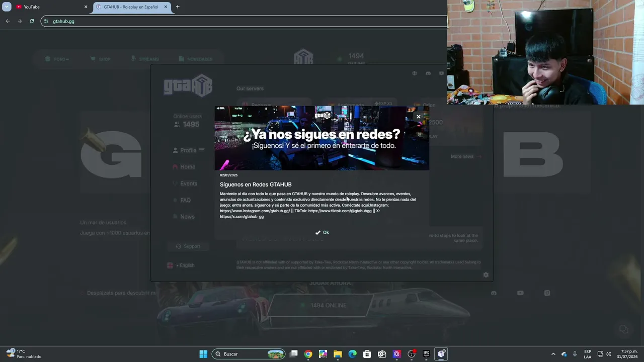
Task: Focus the address bar showing gtahub.gg
Action: 244,21
